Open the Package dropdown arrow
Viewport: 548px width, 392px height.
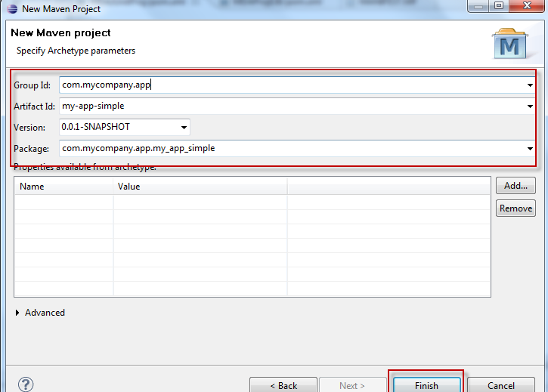530,149
